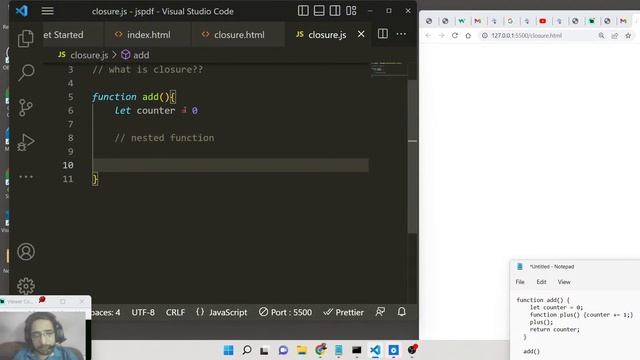
Task: Open editor More Actions ellipsis
Action: (401, 34)
